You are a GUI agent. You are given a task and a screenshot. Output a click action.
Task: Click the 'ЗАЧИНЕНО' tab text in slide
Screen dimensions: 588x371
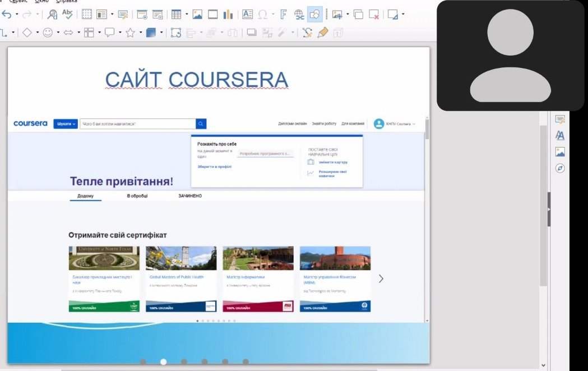(190, 196)
